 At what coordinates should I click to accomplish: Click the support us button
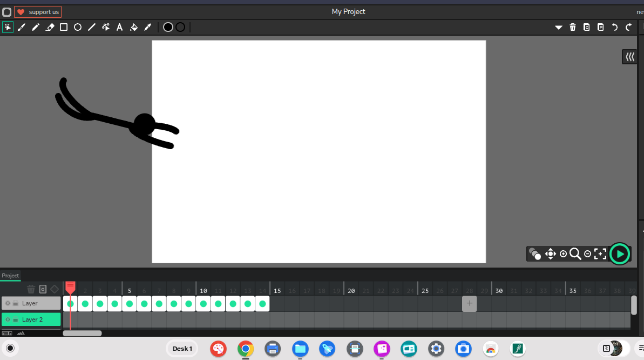click(x=38, y=12)
